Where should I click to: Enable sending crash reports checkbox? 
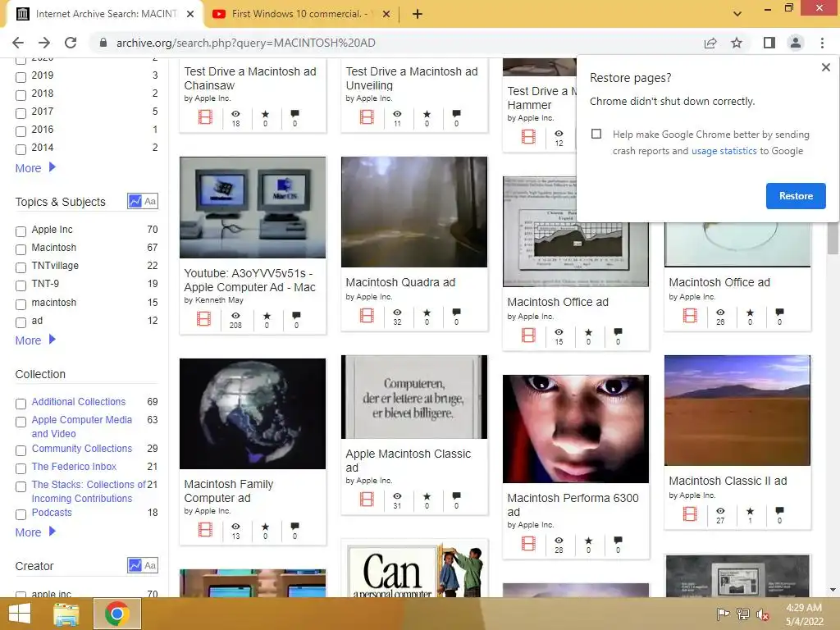[596, 134]
